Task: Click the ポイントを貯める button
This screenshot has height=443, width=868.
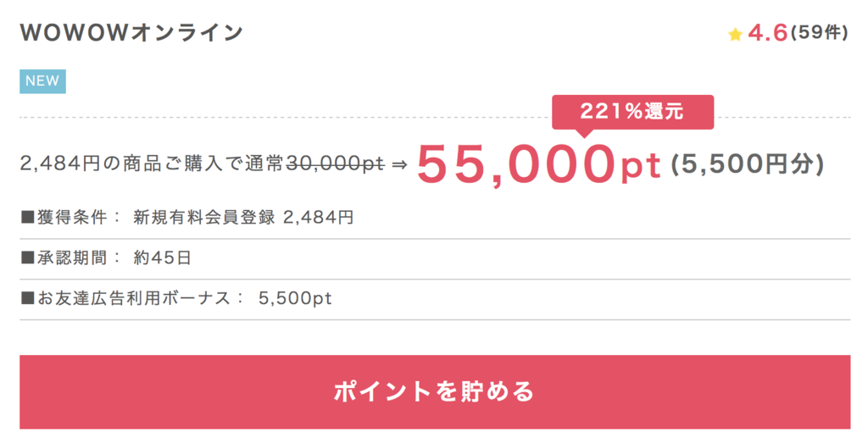Action: 435,391
